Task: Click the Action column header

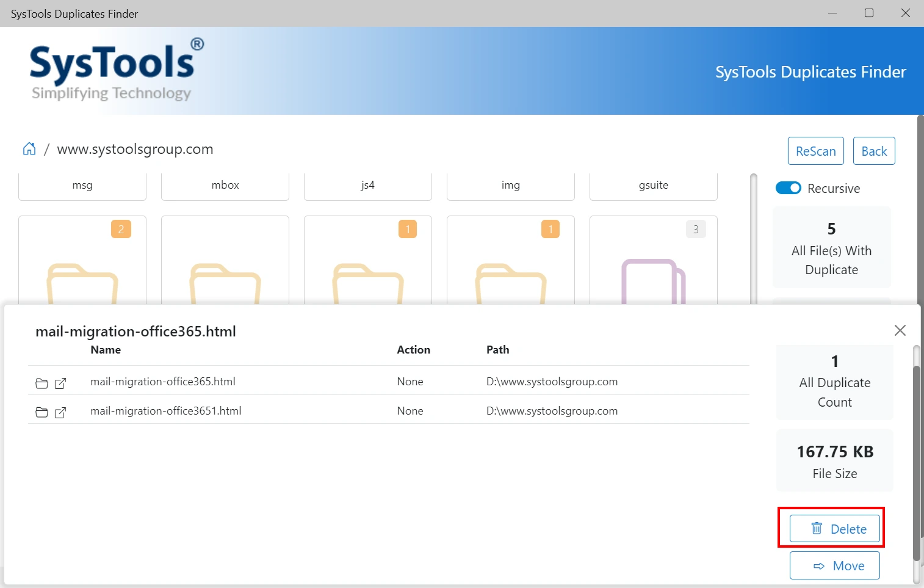Action: 414,350
